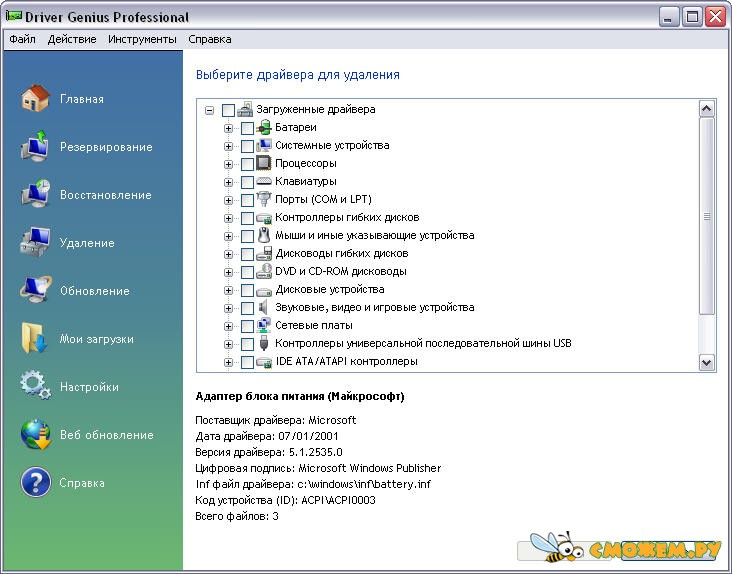Collapse the Загруженные драйвера tree node

pyautogui.click(x=210, y=111)
